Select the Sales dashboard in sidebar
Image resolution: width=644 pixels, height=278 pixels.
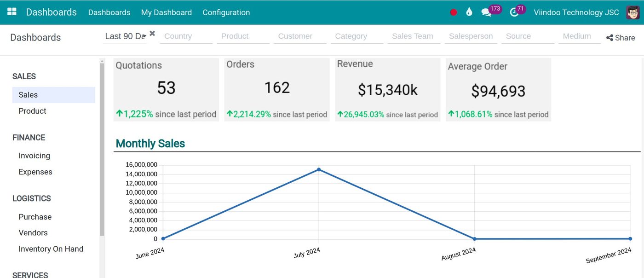point(54,95)
